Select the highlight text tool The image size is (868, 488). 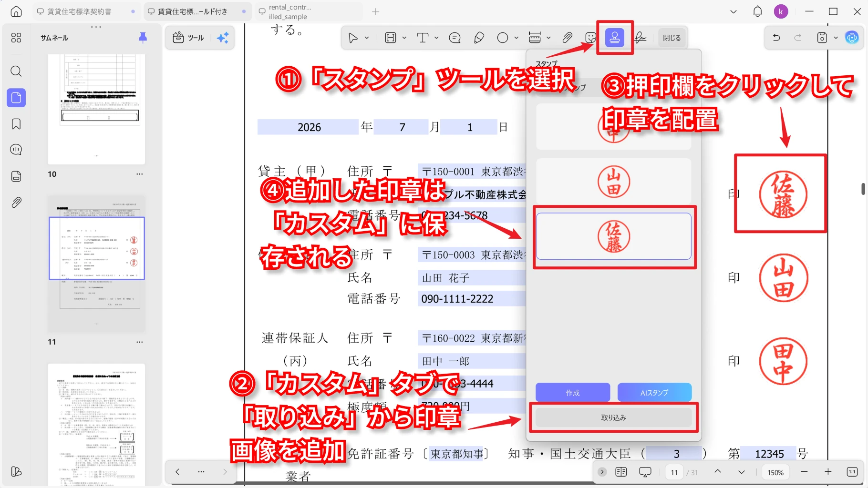(x=391, y=38)
